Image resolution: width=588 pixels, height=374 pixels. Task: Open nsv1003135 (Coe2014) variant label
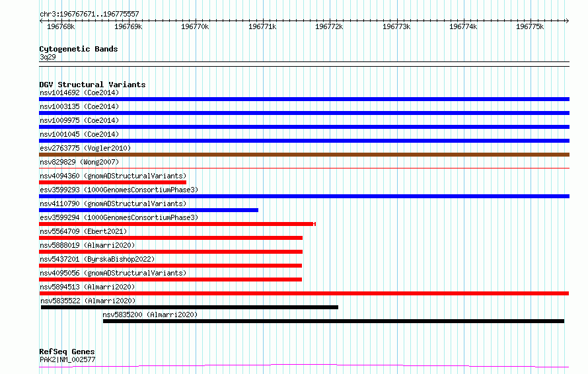[79, 106]
